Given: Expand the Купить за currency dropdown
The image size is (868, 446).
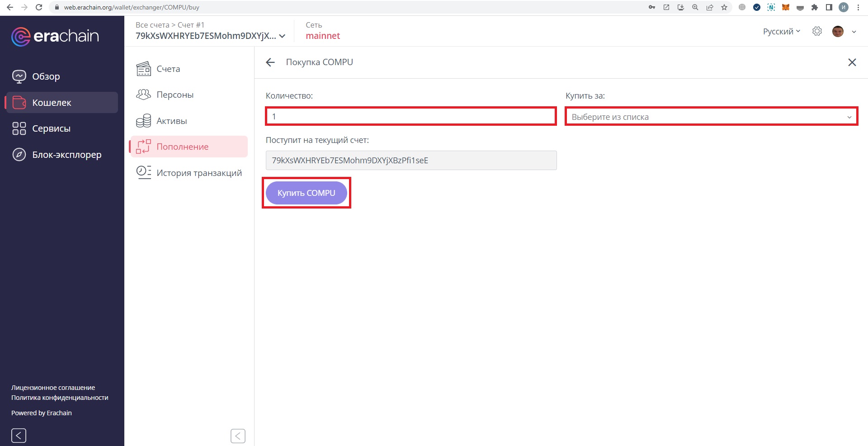Looking at the screenshot, I should point(711,117).
